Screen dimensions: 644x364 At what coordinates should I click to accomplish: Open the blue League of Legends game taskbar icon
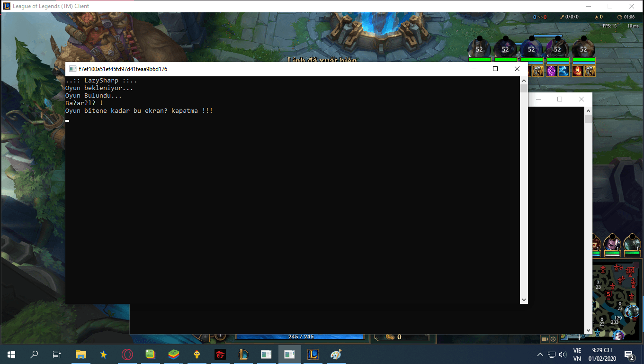coord(313,354)
